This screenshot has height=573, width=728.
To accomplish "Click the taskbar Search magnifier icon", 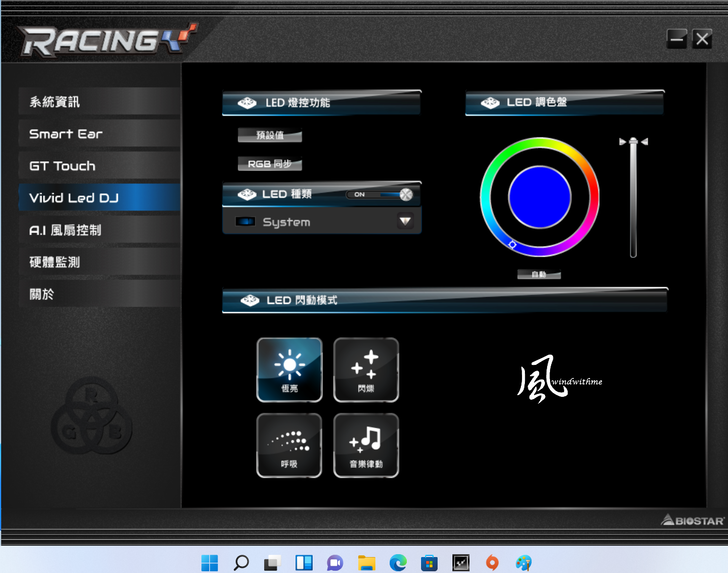I will [241, 562].
